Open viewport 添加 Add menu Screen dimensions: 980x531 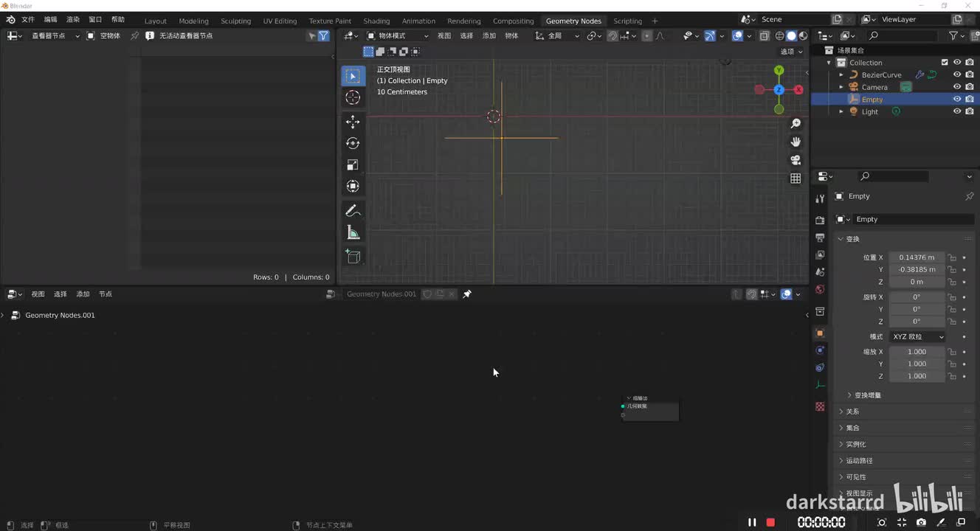[x=489, y=35]
